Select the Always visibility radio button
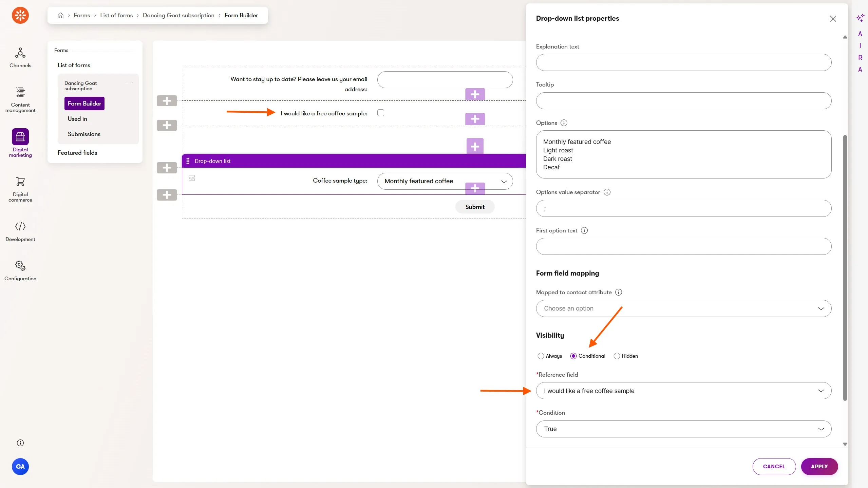 tap(541, 356)
